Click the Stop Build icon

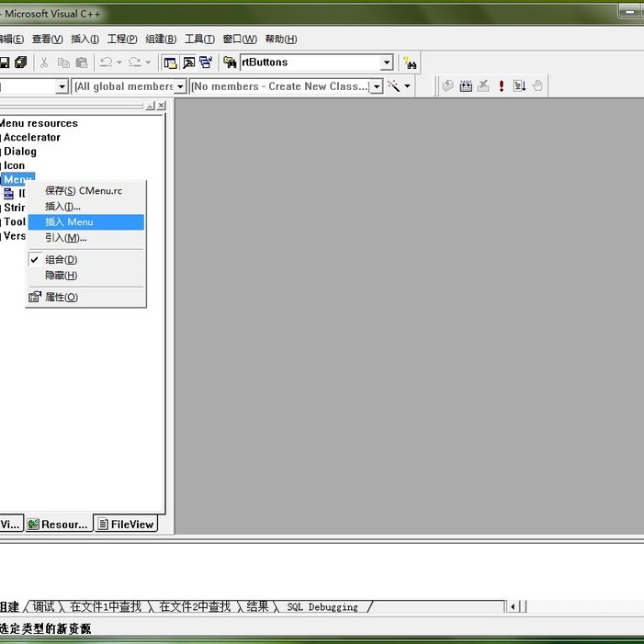[483, 85]
